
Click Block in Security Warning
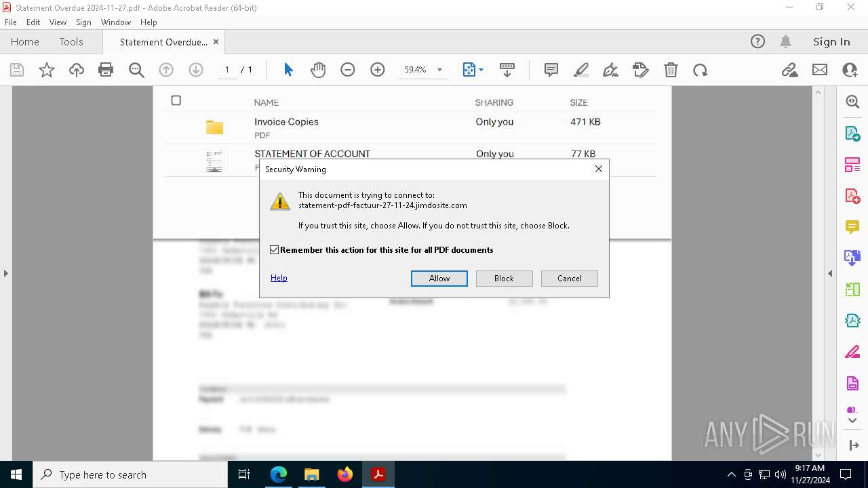(x=504, y=279)
